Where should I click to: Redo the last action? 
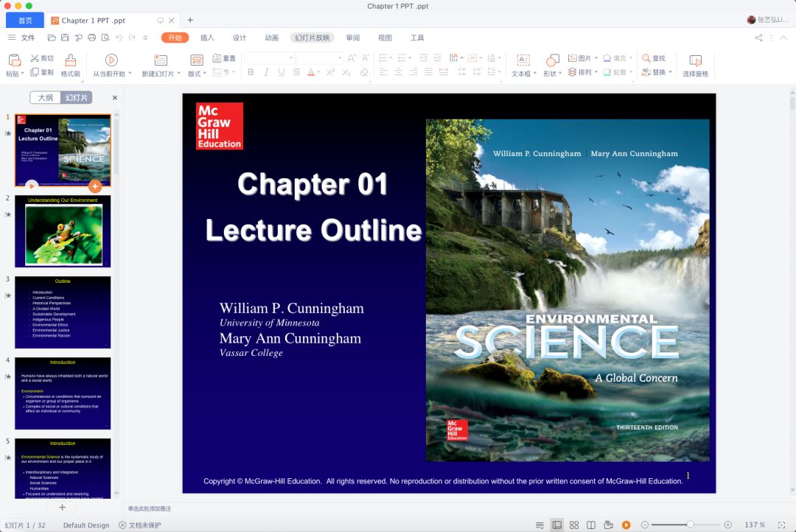(x=132, y=38)
